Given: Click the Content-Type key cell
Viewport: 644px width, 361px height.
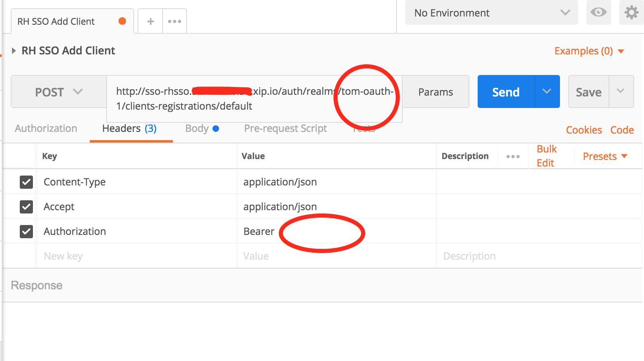Looking at the screenshot, I should [x=137, y=182].
